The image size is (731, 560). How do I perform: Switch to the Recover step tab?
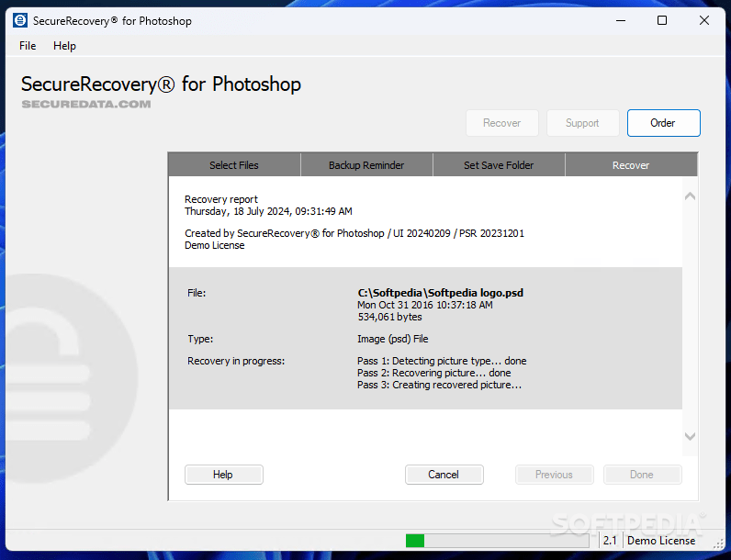(631, 165)
